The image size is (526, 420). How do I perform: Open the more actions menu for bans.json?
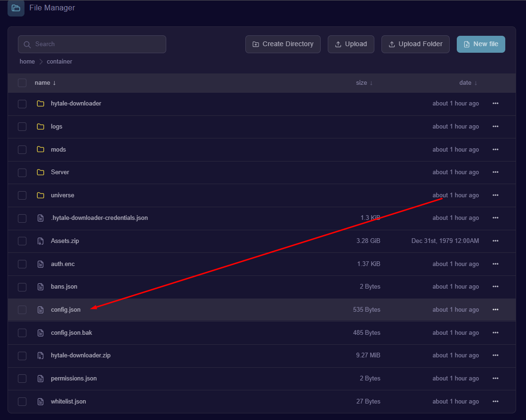495,287
